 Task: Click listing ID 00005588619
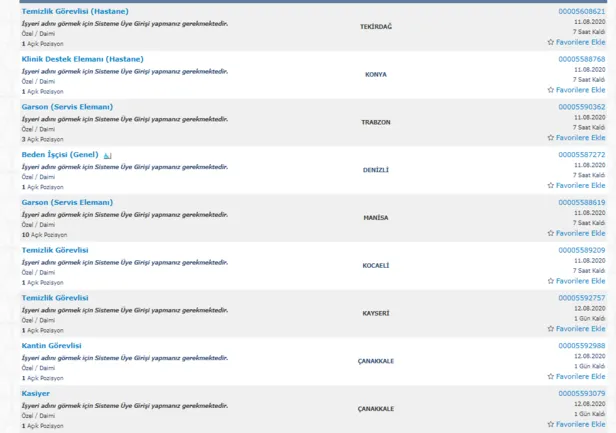pyautogui.click(x=581, y=202)
